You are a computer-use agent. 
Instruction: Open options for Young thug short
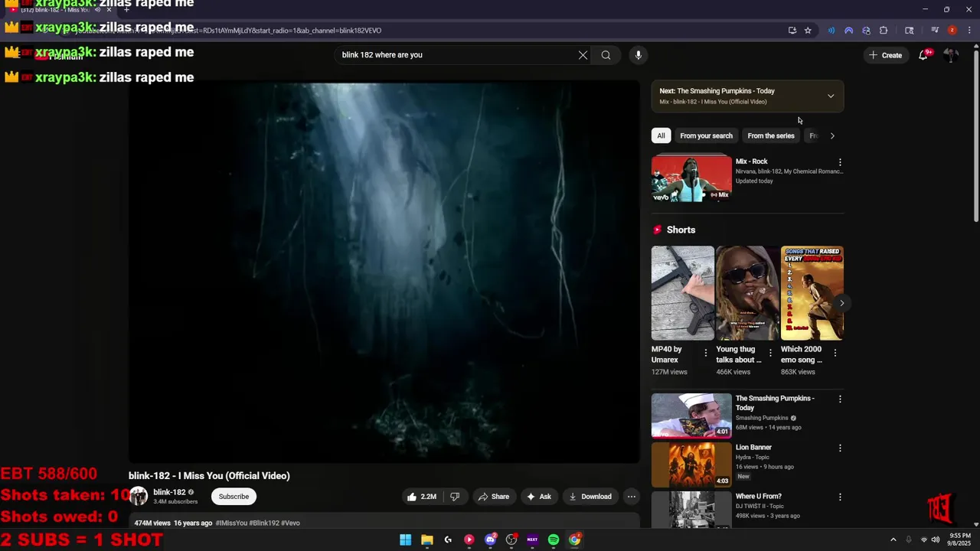click(770, 353)
